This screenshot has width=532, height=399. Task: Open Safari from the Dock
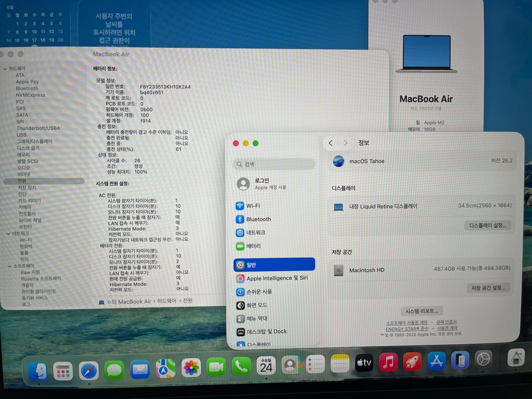89,370
